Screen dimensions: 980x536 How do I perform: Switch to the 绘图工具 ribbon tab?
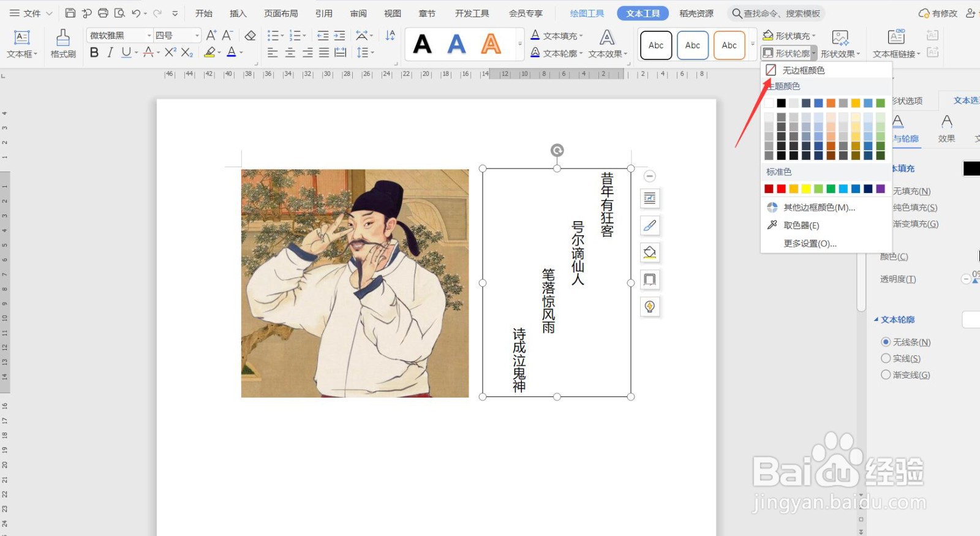(587, 13)
